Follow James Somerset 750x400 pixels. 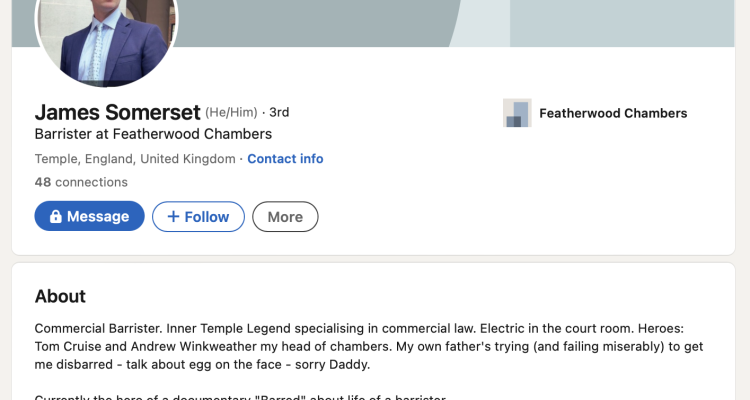(x=199, y=217)
